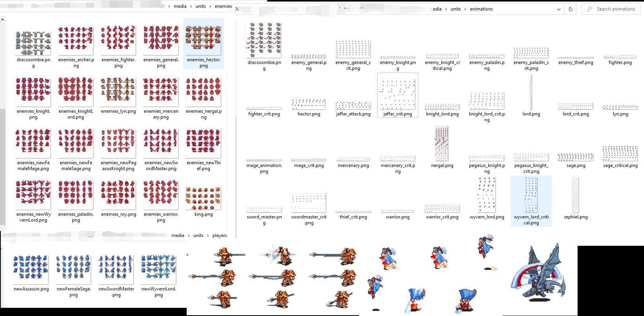Select the hector.png animation thumbnail
The width and height of the screenshot is (644, 316).
click(x=309, y=104)
